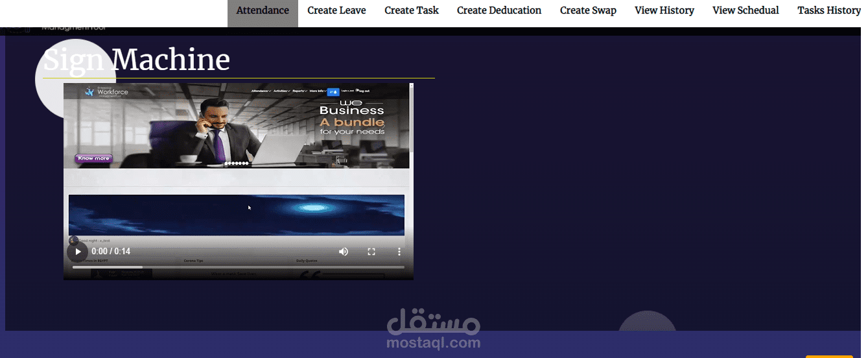This screenshot has width=868, height=358.
Task: Click the Know more button inside the video
Action: (93, 158)
